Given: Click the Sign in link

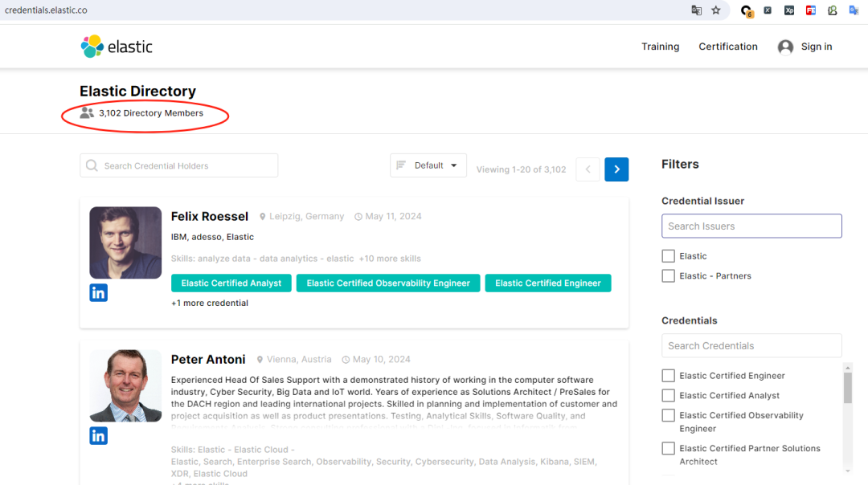Looking at the screenshot, I should [817, 47].
